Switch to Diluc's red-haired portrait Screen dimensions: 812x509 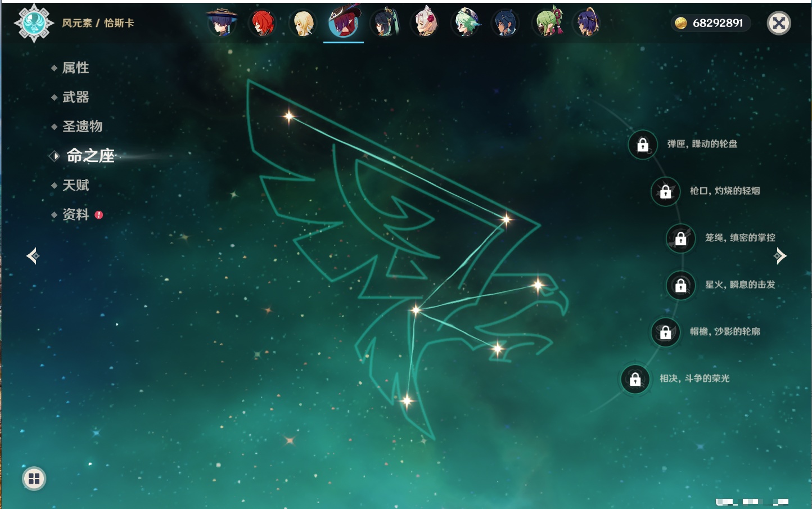point(263,24)
